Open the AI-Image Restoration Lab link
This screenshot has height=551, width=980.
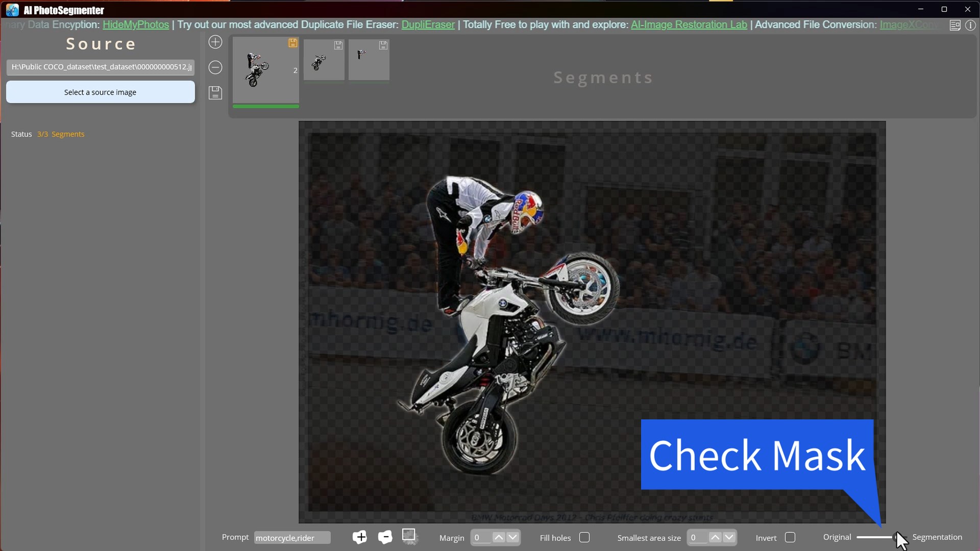pyautogui.click(x=689, y=24)
